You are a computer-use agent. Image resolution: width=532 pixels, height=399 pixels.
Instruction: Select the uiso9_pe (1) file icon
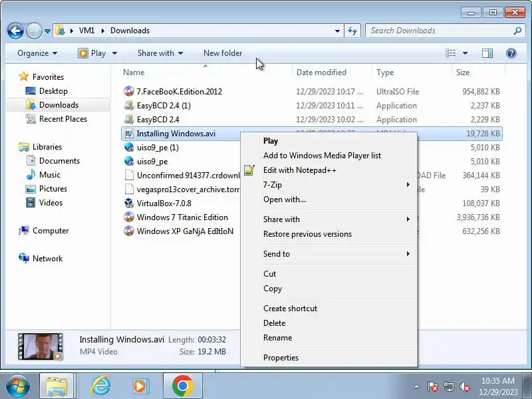(x=129, y=147)
